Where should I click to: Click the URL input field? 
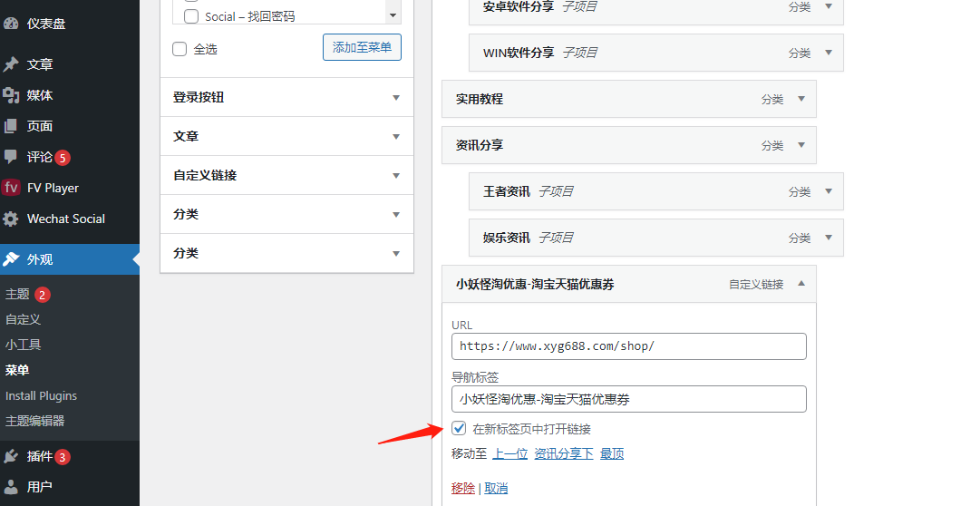click(629, 346)
